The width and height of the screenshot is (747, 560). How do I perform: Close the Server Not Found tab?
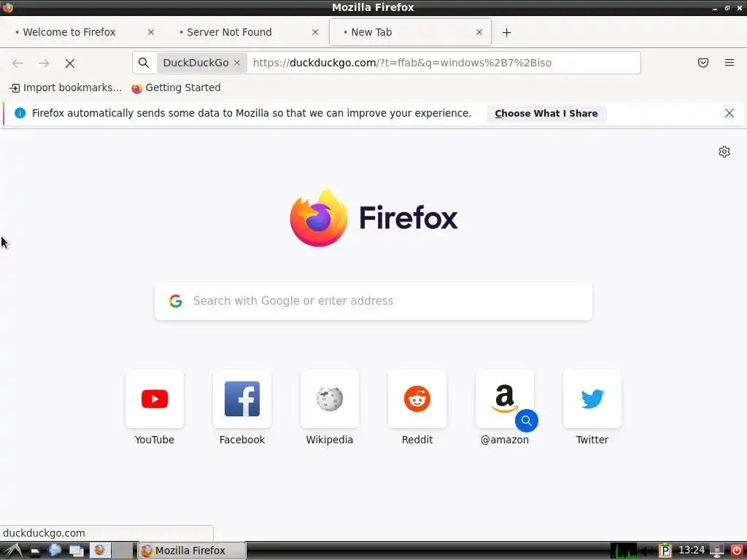click(315, 32)
